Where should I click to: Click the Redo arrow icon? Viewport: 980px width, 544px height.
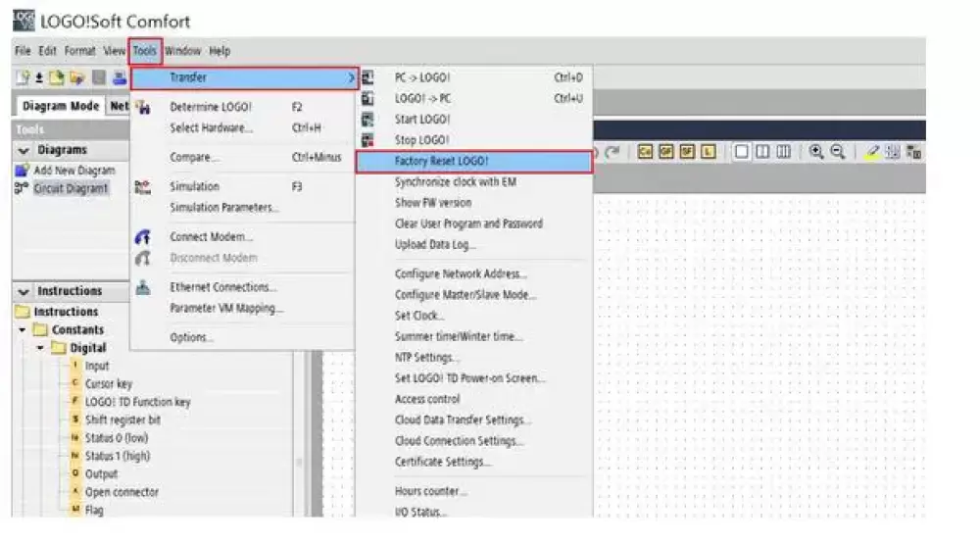[613, 152]
